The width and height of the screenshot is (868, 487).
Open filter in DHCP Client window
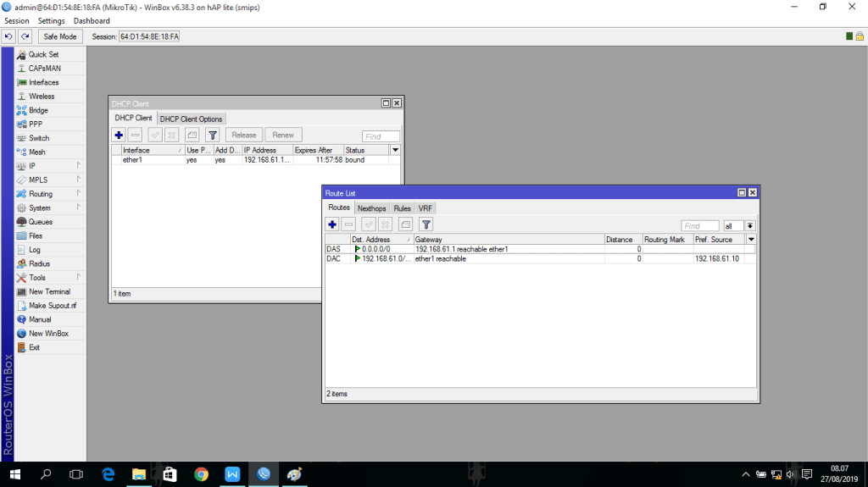tap(213, 135)
